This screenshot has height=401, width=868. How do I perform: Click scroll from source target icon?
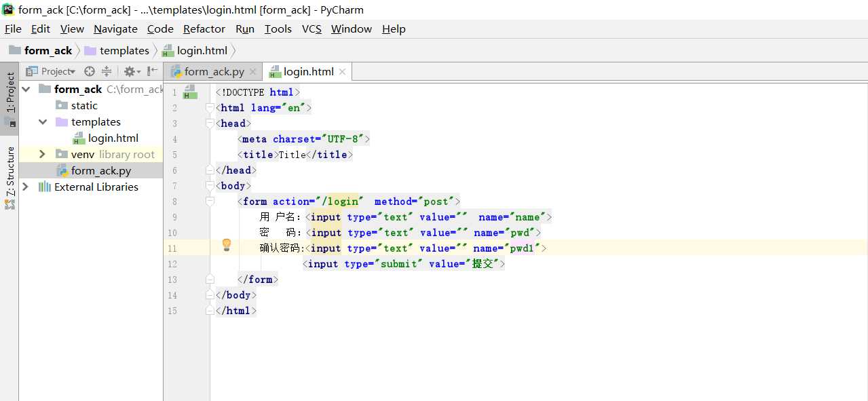pos(90,71)
